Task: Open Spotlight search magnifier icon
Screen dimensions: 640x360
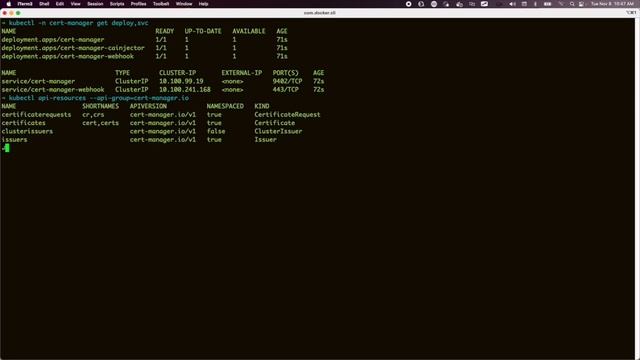Action: [x=572, y=4]
